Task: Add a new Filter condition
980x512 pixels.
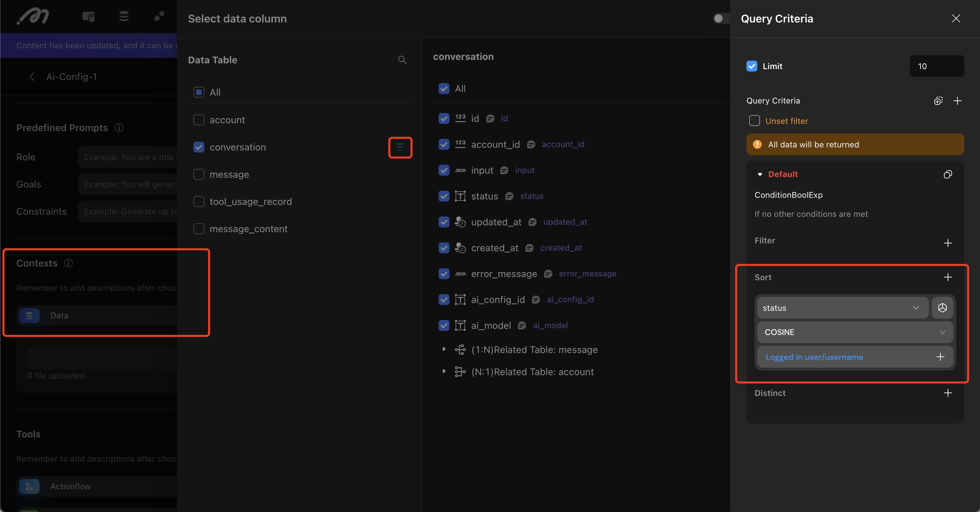Action: pyautogui.click(x=948, y=243)
